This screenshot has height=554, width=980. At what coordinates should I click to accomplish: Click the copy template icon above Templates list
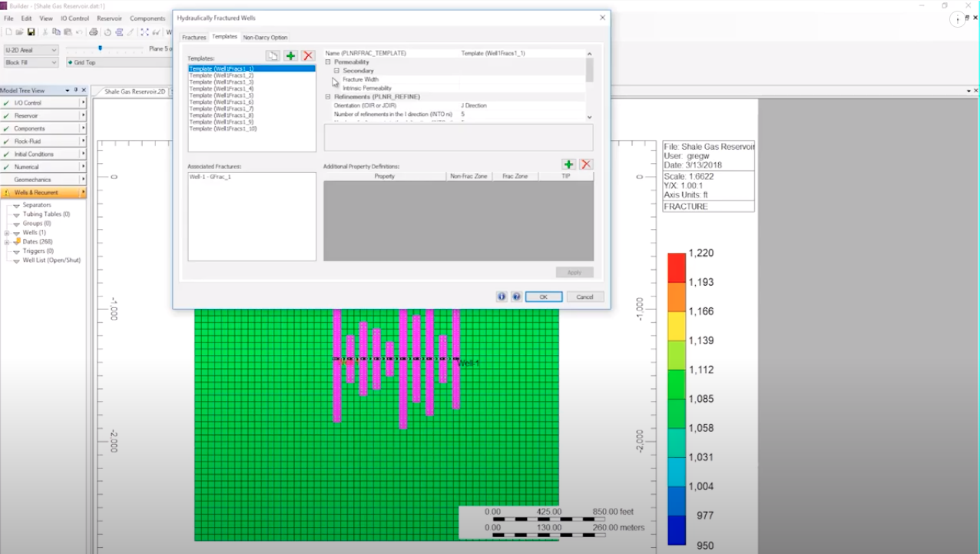pos(273,56)
